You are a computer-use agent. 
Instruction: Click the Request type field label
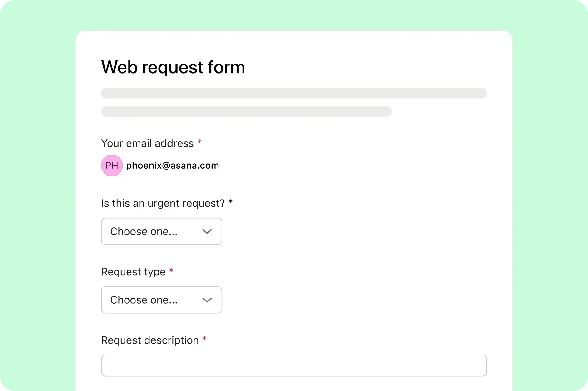[x=133, y=272]
